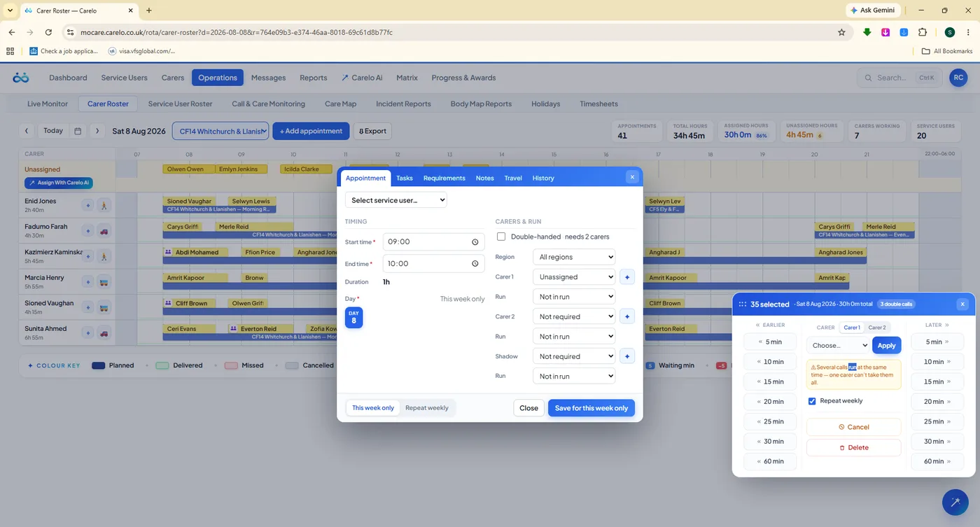This screenshot has height=527, width=980.
Task: Open the CF14 Whitchurch & Llanishen region selector
Action: pyautogui.click(x=220, y=131)
